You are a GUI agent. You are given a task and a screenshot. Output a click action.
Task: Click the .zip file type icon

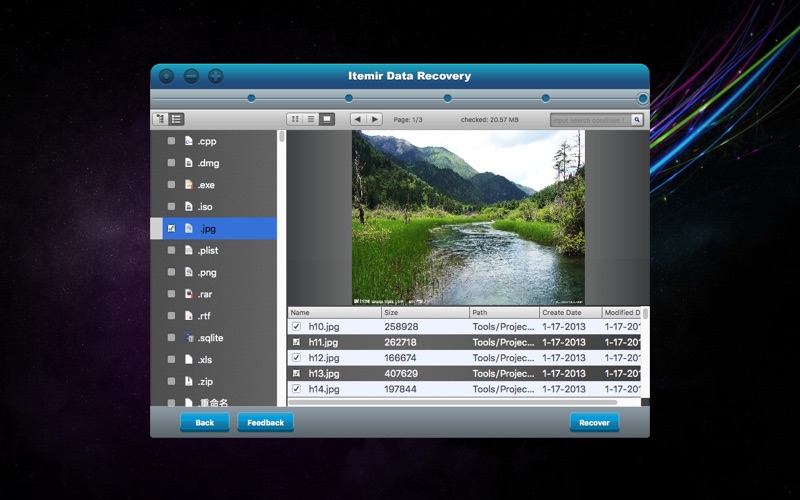[189, 381]
